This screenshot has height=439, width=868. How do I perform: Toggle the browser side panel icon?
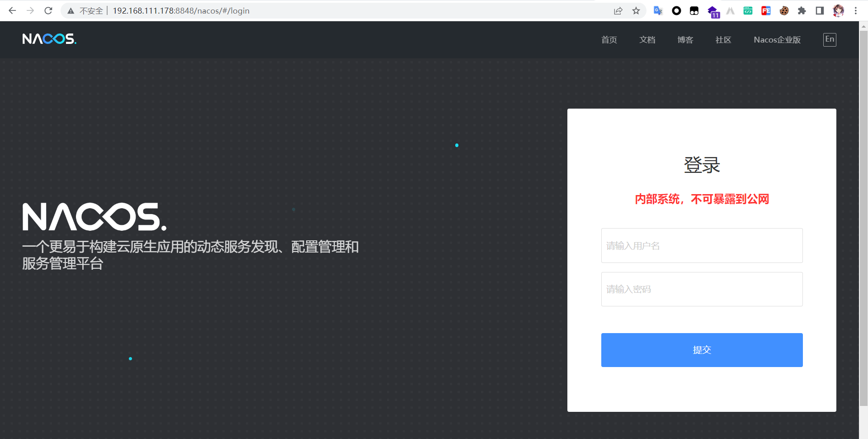click(x=820, y=11)
